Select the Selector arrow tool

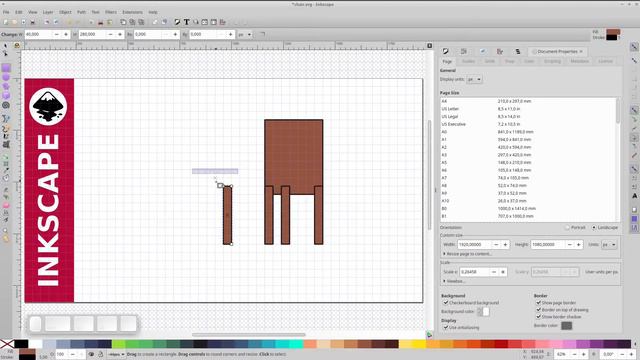[x=5, y=46]
